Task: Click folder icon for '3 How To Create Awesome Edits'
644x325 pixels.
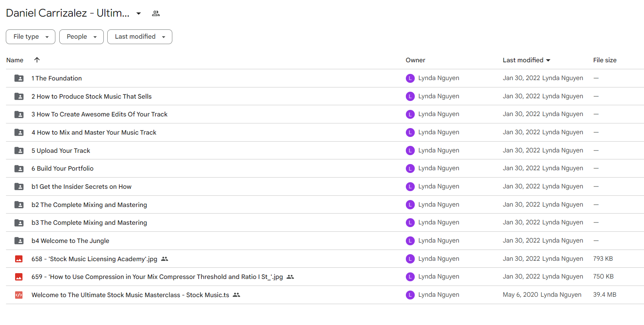Action: coord(19,115)
